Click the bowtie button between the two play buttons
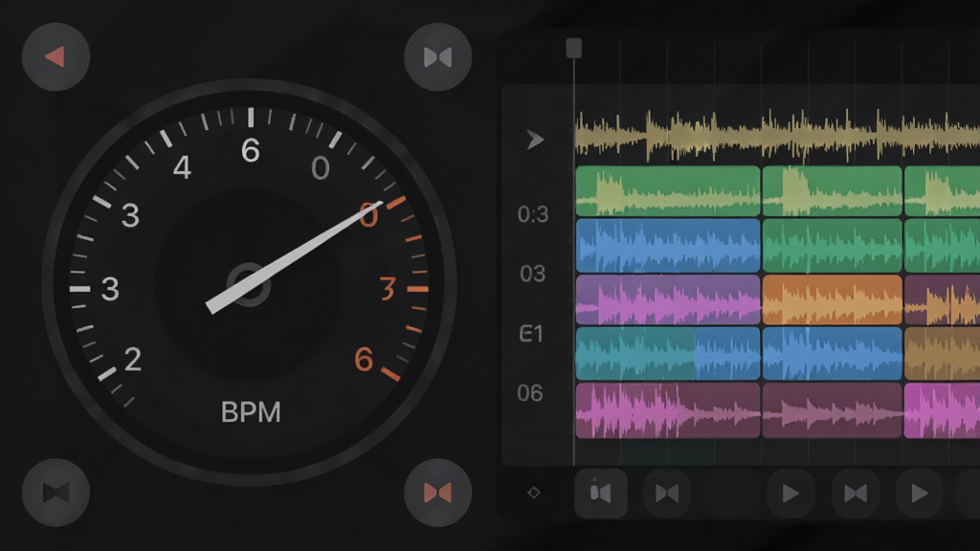The image size is (980, 551). pyautogui.click(x=856, y=494)
